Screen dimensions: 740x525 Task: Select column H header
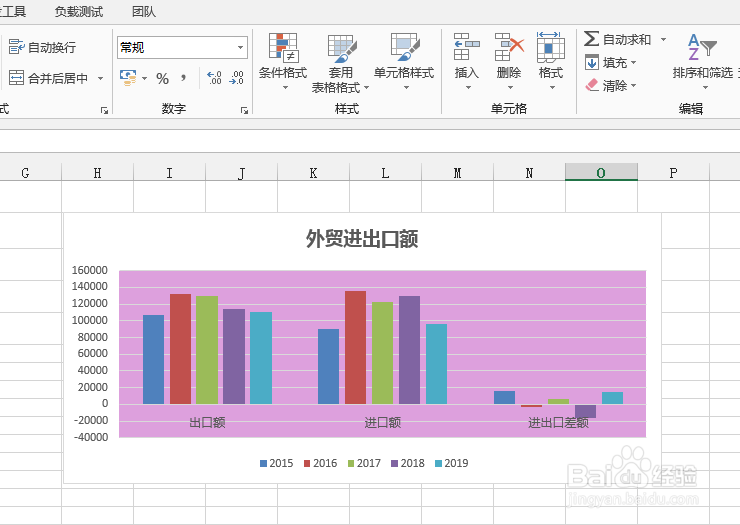click(98, 173)
